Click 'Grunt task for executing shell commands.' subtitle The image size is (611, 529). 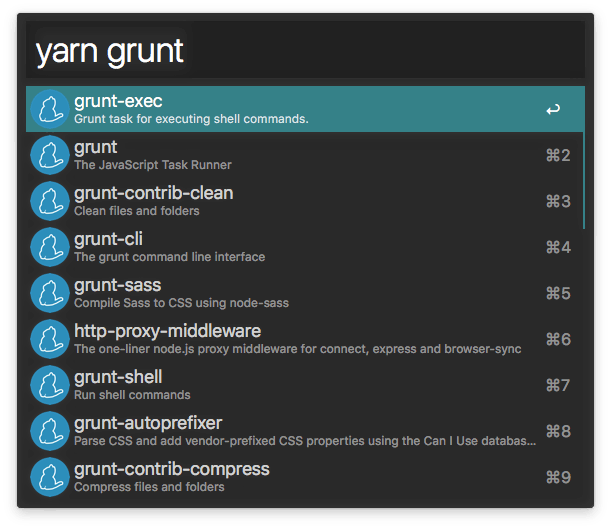pyautogui.click(x=191, y=119)
